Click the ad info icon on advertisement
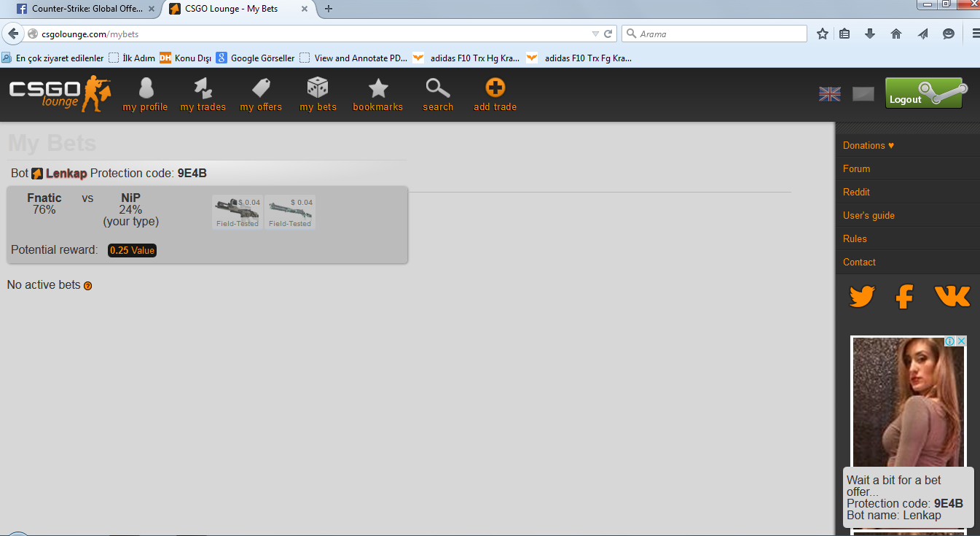The width and height of the screenshot is (980, 536). (x=950, y=341)
